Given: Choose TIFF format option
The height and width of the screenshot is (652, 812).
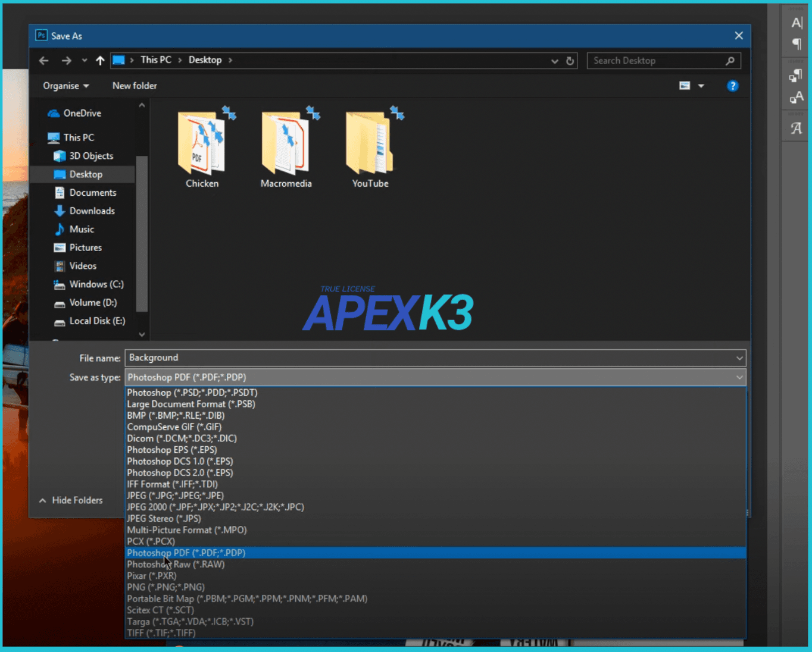Looking at the screenshot, I should 435,633.
